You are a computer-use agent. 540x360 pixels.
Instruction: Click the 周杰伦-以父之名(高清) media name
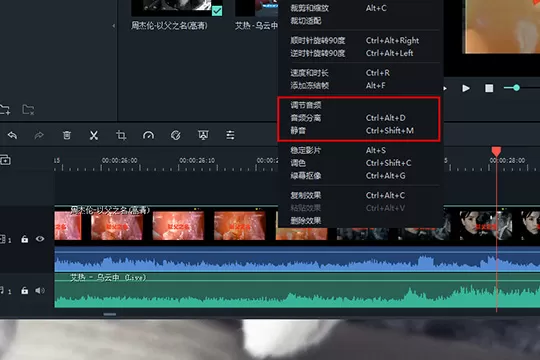[x=169, y=26]
